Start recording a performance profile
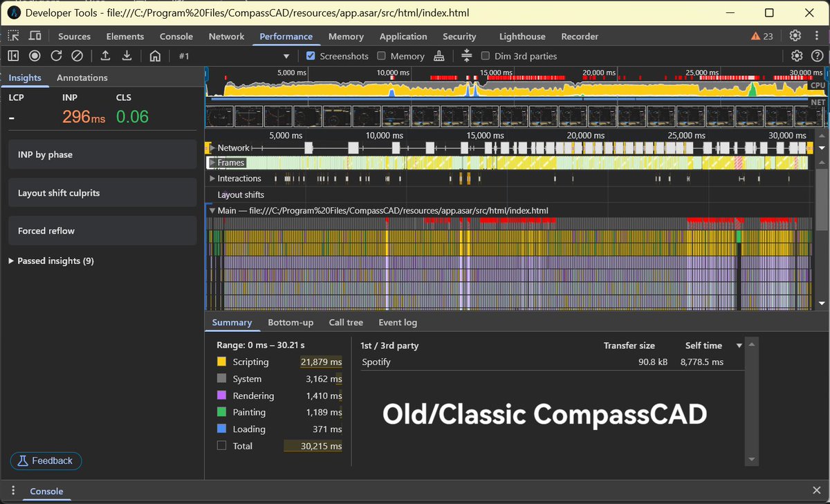 pos(35,56)
